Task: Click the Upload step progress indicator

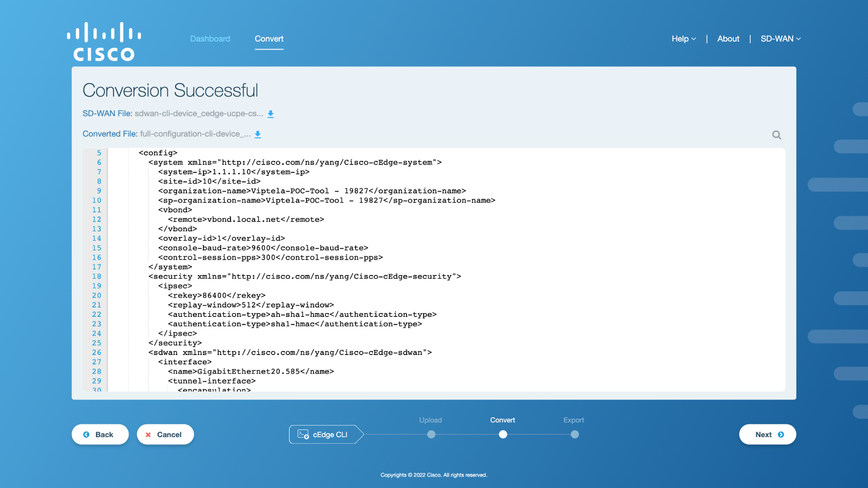Action: coord(431,434)
